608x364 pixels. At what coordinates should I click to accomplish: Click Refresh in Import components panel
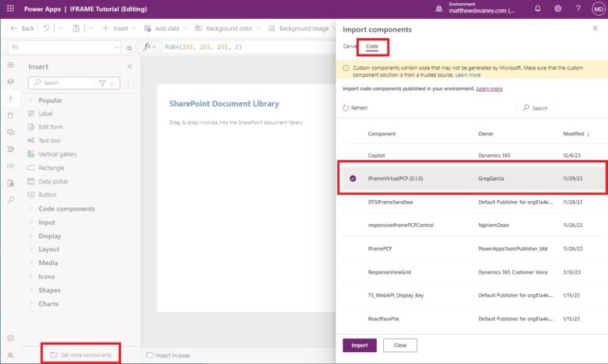355,108
